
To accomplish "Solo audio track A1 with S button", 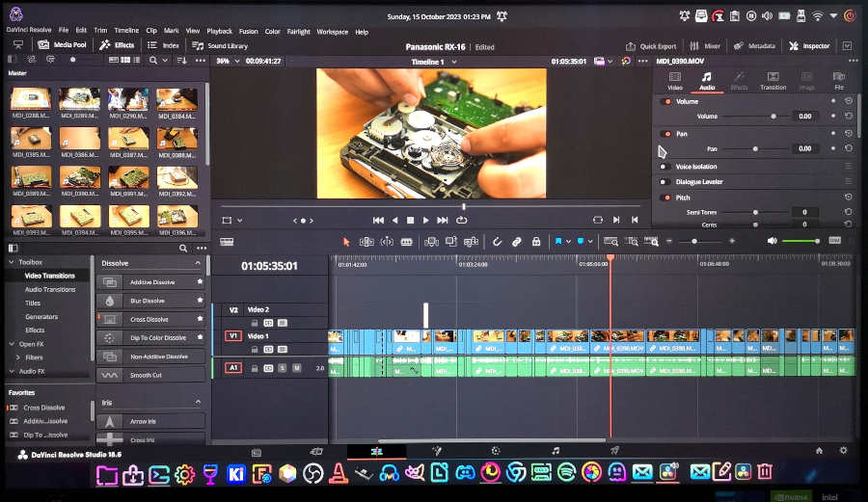I will tap(283, 368).
